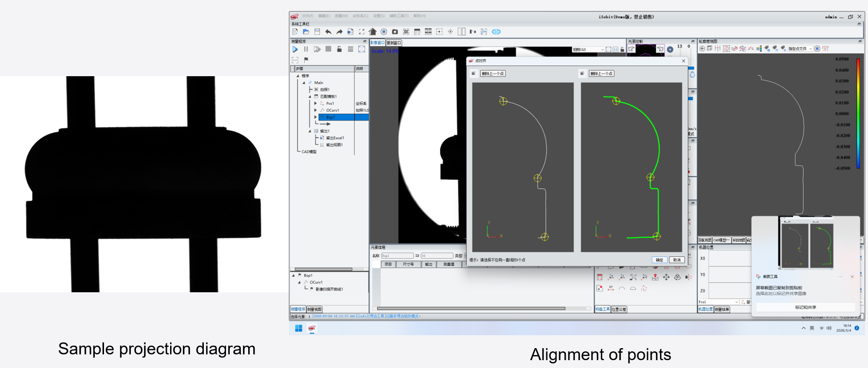
Task: Pause the measurement program
Action: point(306,49)
